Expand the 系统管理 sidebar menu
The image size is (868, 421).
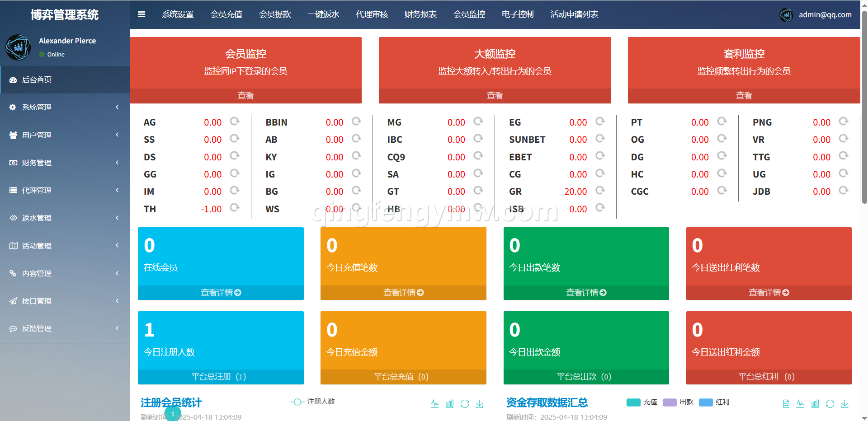click(65, 107)
